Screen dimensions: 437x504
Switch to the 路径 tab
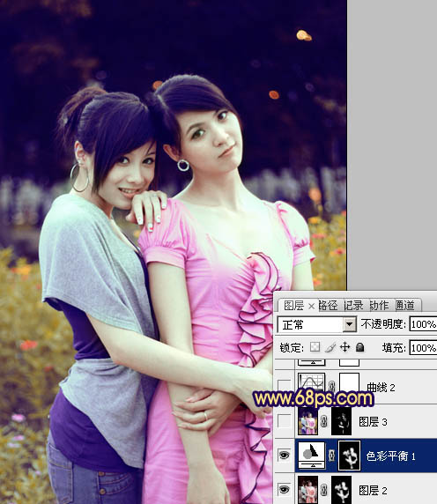point(328,306)
